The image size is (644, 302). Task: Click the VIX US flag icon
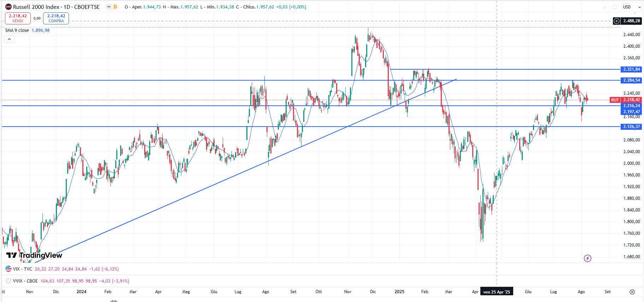coord(8,269)
